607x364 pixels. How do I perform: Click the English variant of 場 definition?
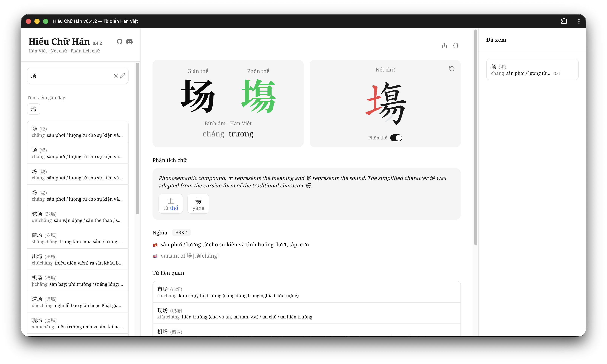pos(190,256)
